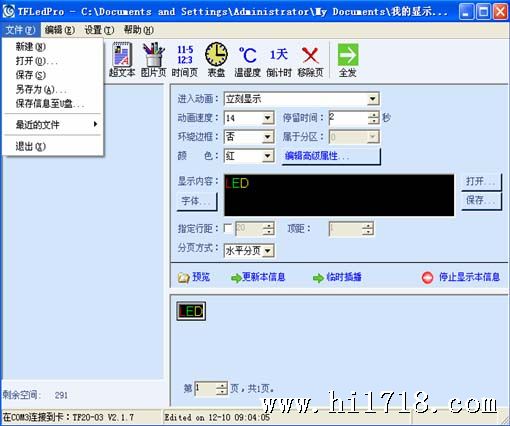
Task: Add a hypertext page (超文本)
Action: point(122,60)
